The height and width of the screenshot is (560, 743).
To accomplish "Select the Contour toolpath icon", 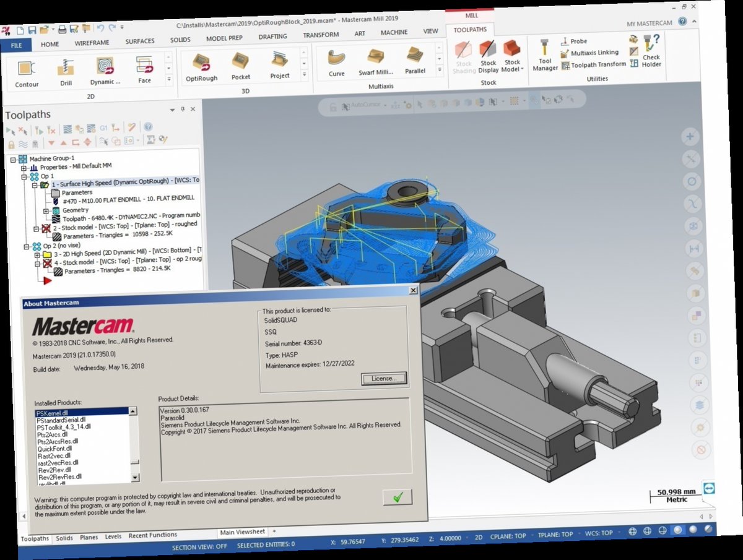I will (25, 68).
